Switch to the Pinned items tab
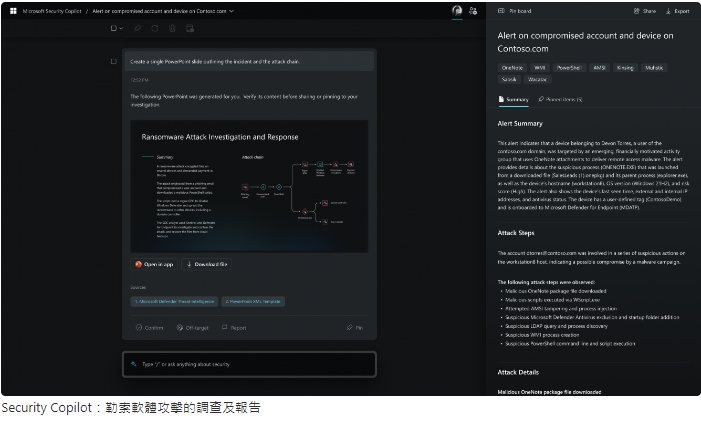Screen dimensions: 701x424 (x=561, y=100)
